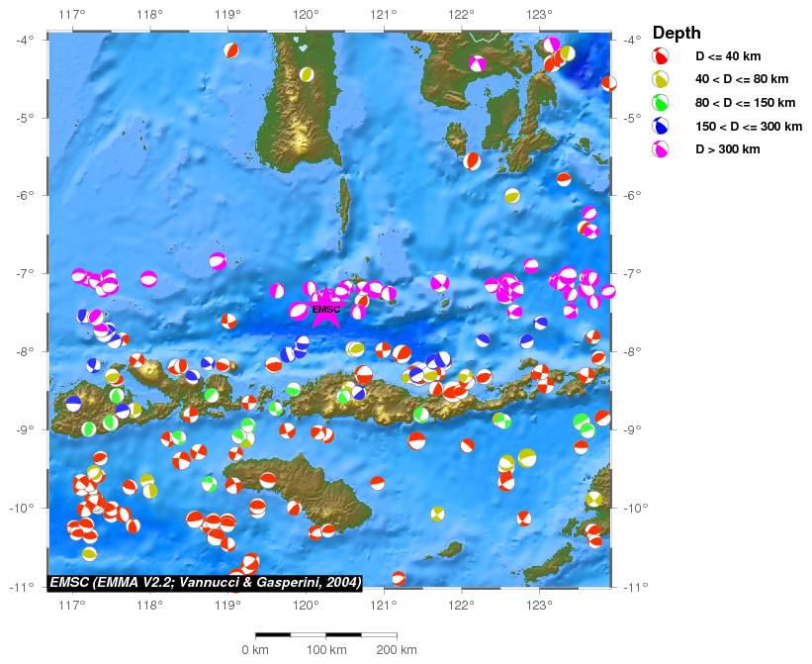Click the -11° latitude label on the left axis
The image size is (812, 664).
25,587
